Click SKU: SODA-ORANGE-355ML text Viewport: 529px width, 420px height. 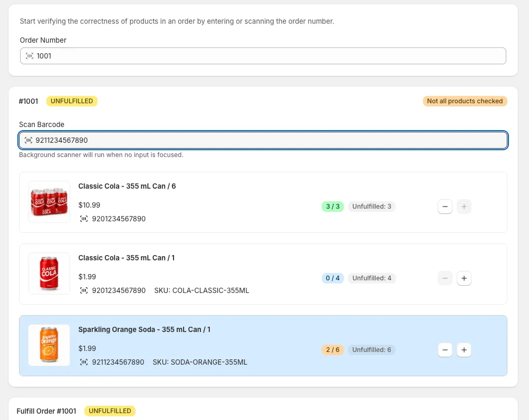point(200,362)
